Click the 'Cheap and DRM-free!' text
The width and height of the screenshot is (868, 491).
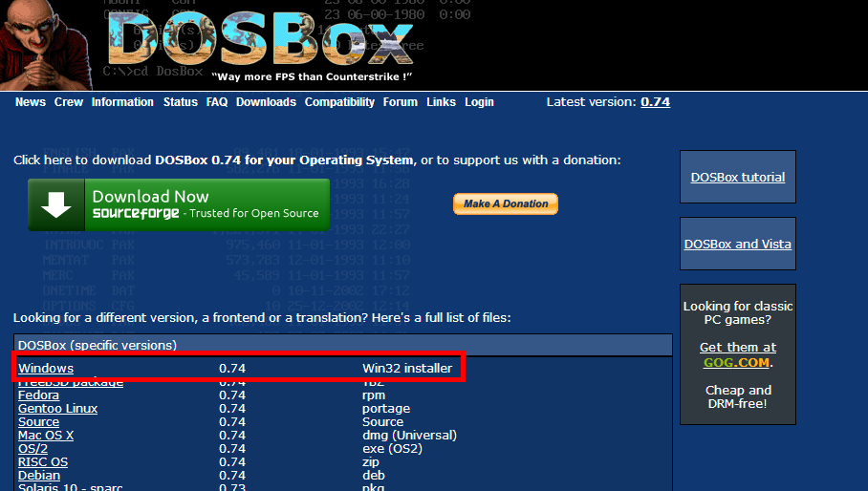(738, 397)
